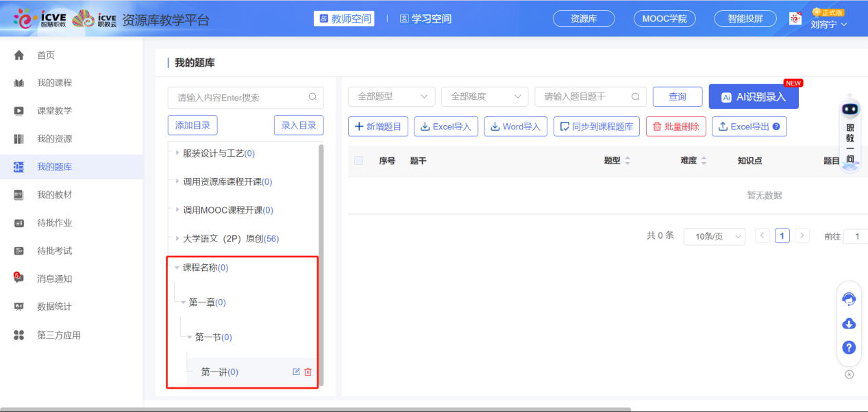
Task: Click the download cloud icon on the right
Action: pyautogui.click(x=849, y=323)
